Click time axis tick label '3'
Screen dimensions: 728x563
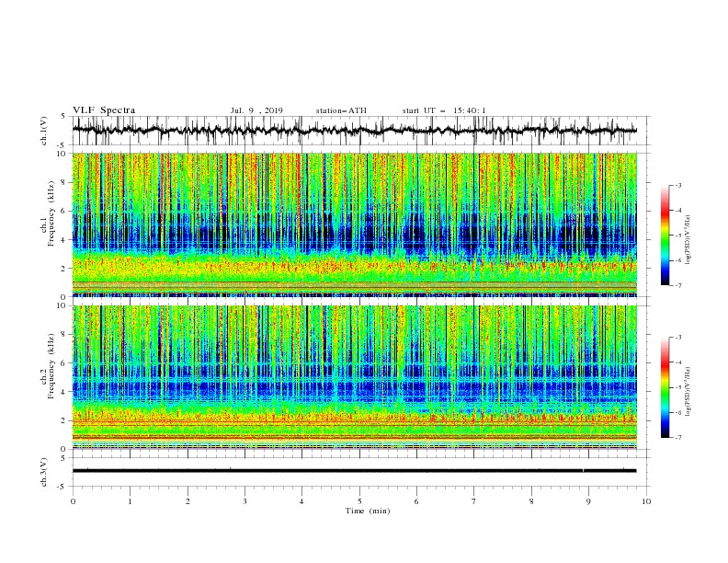tap(245, 501)
